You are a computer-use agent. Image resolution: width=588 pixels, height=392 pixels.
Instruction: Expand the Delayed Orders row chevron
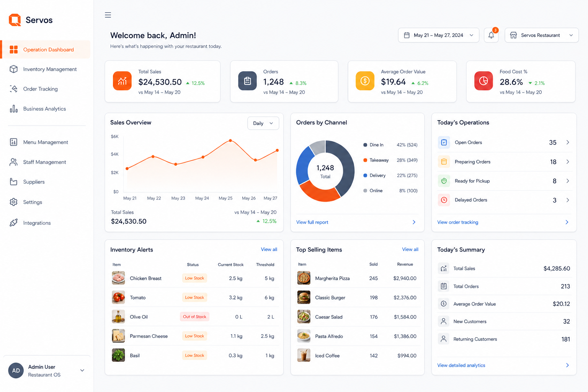pos(568,200)
